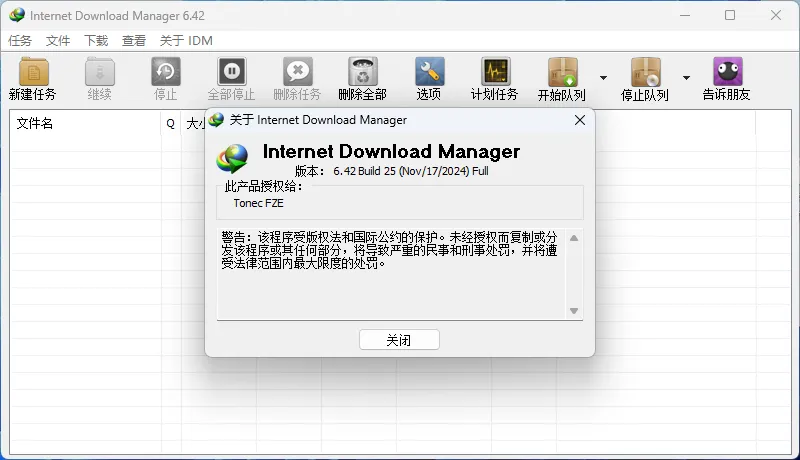
Task: Close the about dialog with the X
Action: [x=580, y=120]
